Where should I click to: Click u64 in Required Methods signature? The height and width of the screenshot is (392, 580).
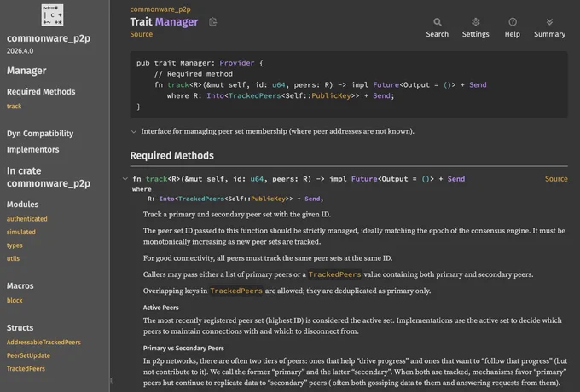pyautogui.click(x=257, y=179)
